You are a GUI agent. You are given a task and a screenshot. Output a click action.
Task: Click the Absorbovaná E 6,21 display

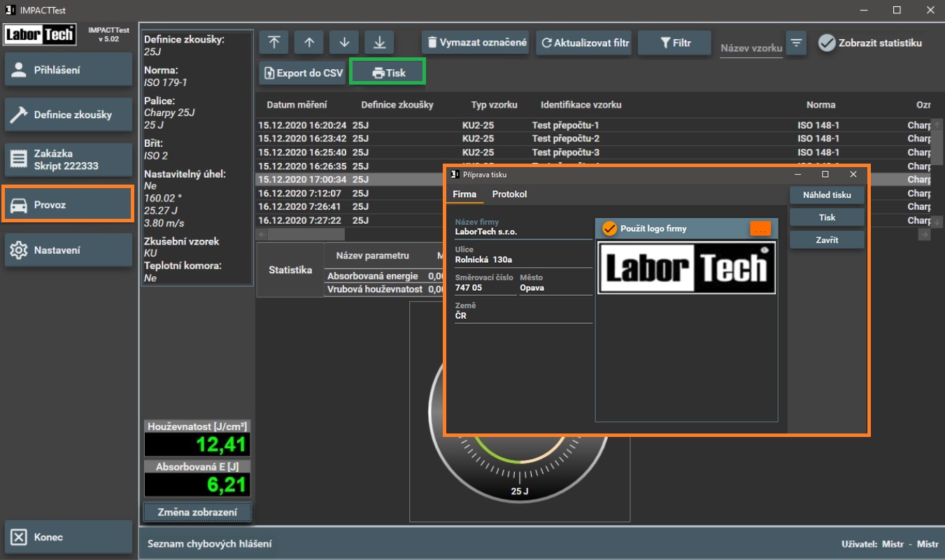[x=197, y=484]
